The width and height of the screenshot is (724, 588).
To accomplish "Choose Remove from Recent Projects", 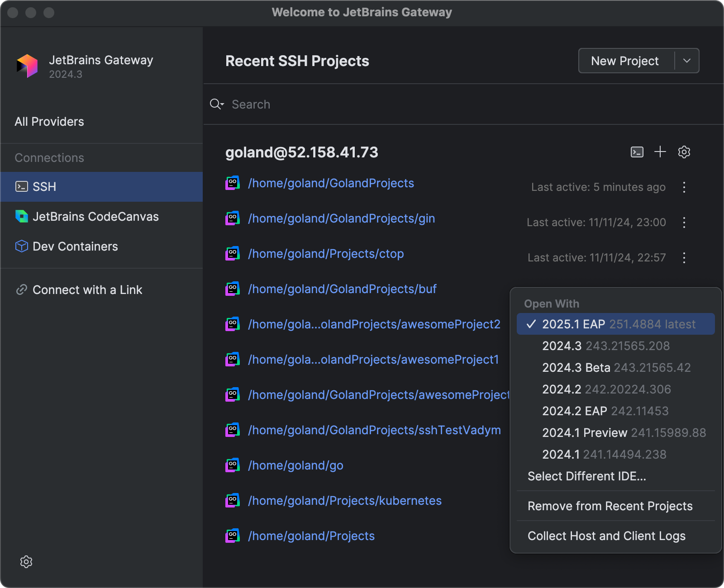I will point(610,506).
